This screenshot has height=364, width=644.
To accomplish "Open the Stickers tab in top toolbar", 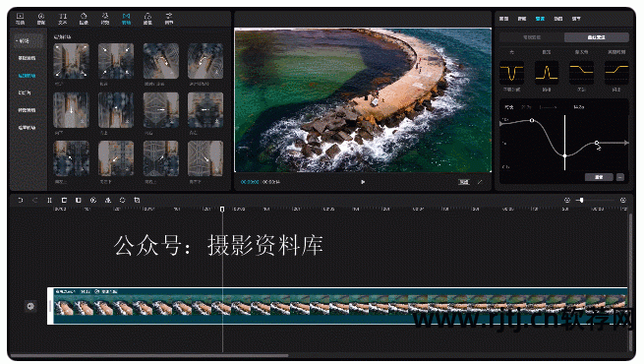I will 84,19.
